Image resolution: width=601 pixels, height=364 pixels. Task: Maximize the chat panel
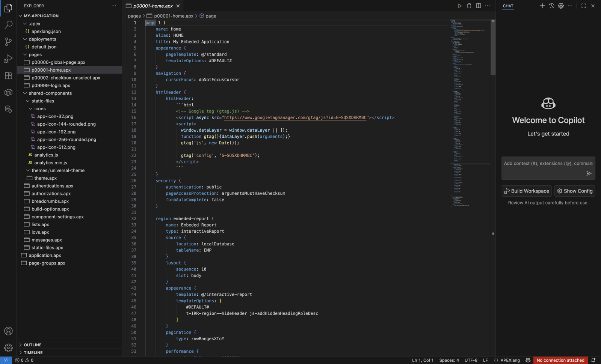point(584,6)
